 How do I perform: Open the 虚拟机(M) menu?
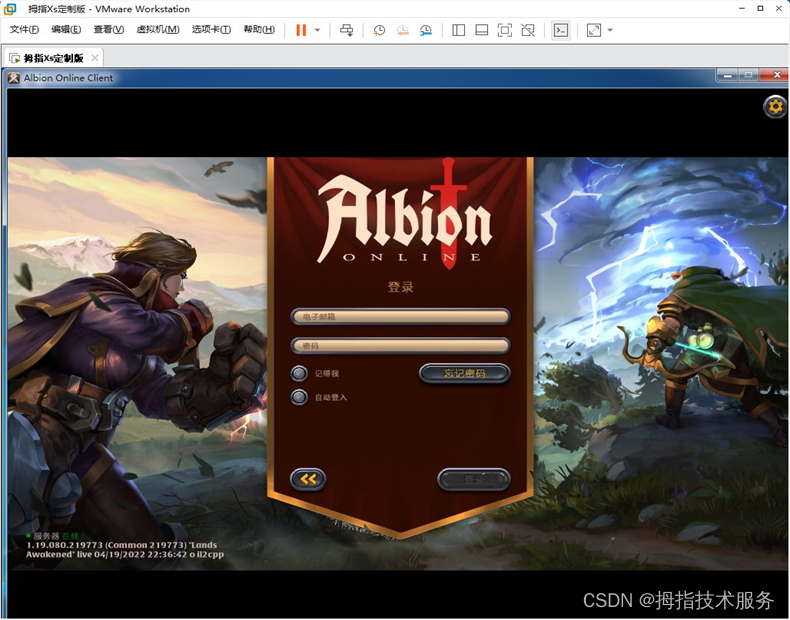pos(158,29)
